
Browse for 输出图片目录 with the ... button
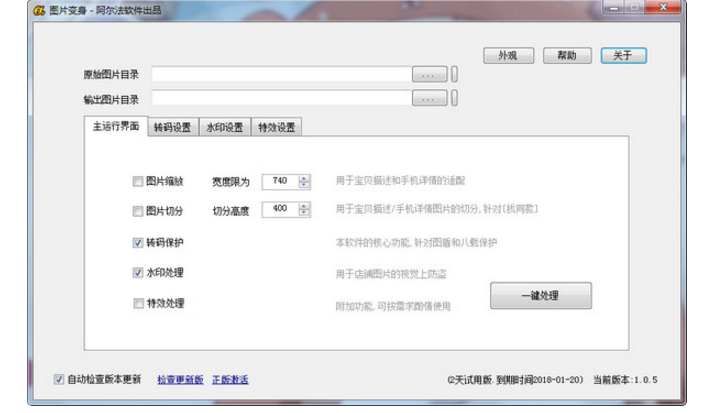(x=429, y=98)
